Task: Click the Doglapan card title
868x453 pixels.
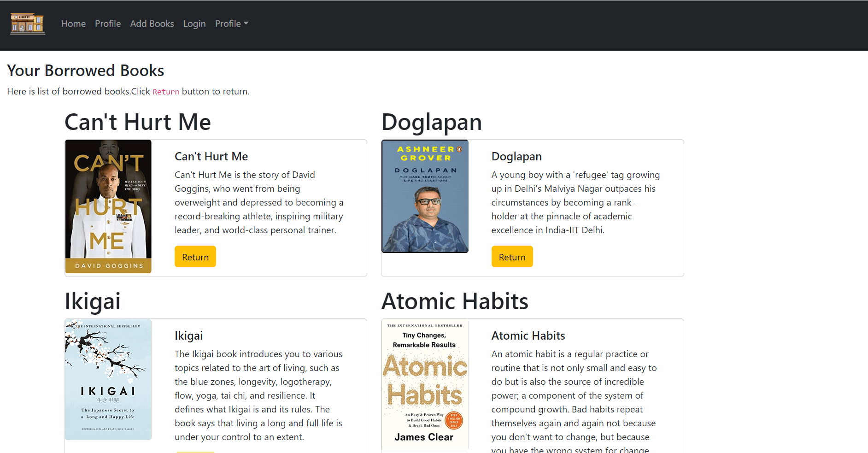Action: point(516,156)
